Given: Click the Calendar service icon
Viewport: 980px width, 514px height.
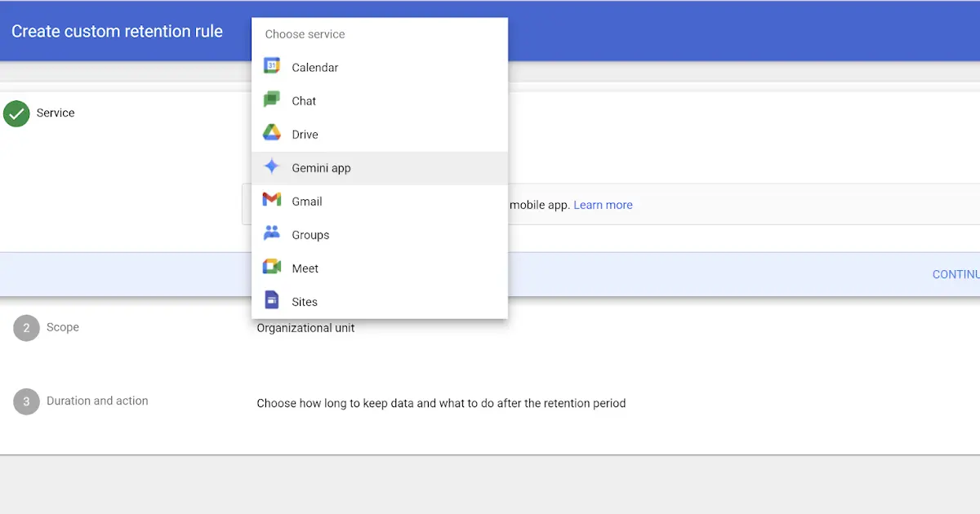Looking at the screenshot, I should [272, 67].
